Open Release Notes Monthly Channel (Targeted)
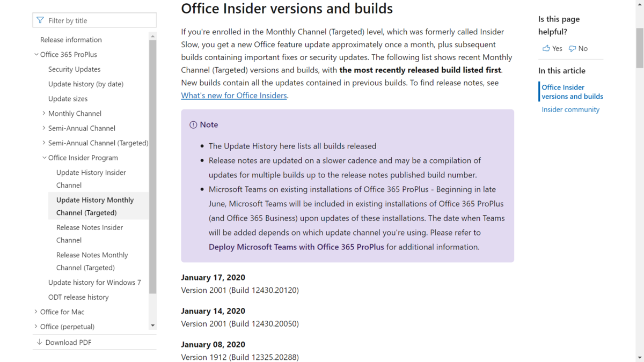Viewport: 644px width, 362px height. (x=92, y=261)
